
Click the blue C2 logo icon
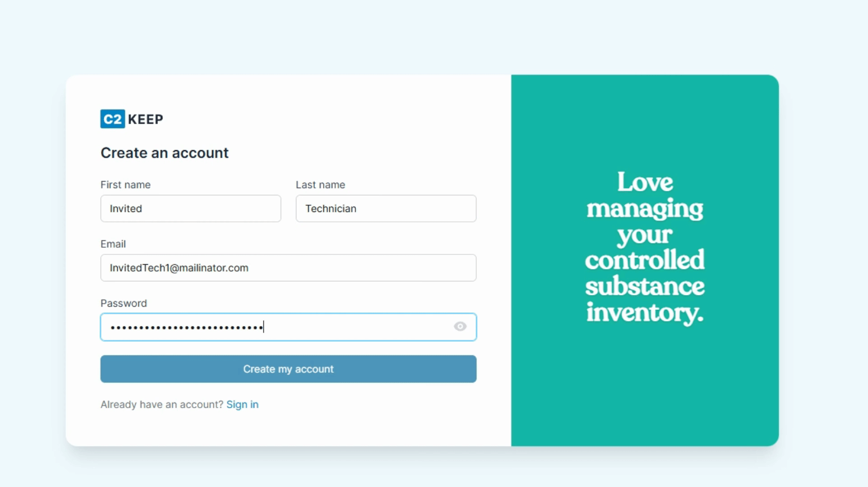(x=112, y=119)
